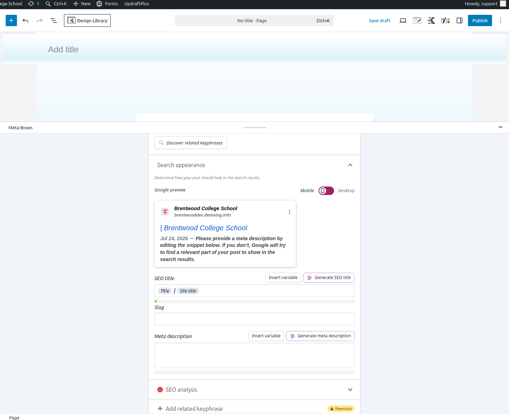This screenshot has height=420, width=509.
Task: Switch the Mobile/Desktop preview toggle
Action: tap(326, 191)
